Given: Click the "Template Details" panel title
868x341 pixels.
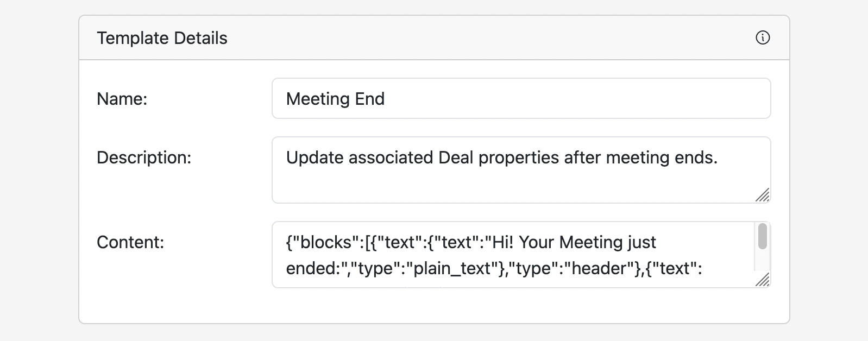Looking at the screenshot, I should coord(162,38).
